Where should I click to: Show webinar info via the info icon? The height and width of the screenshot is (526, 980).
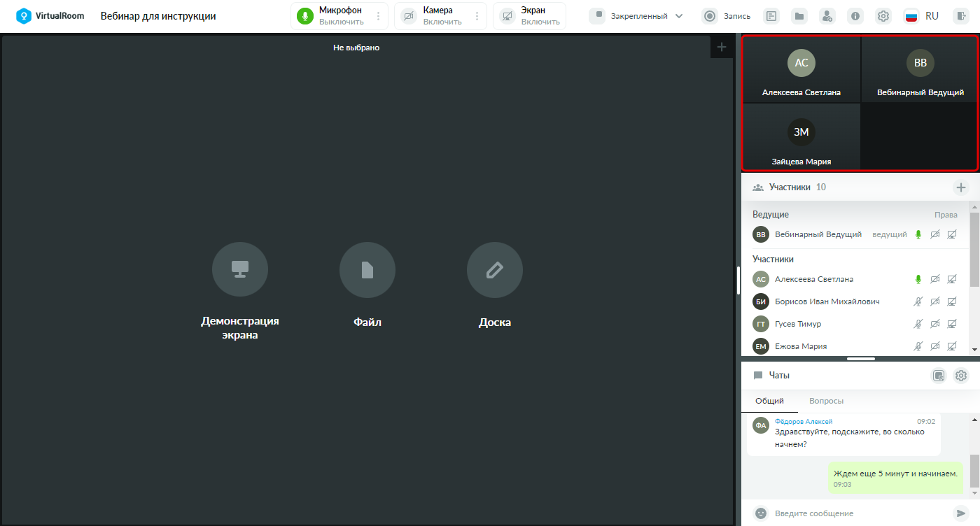(x=855, y=16)
